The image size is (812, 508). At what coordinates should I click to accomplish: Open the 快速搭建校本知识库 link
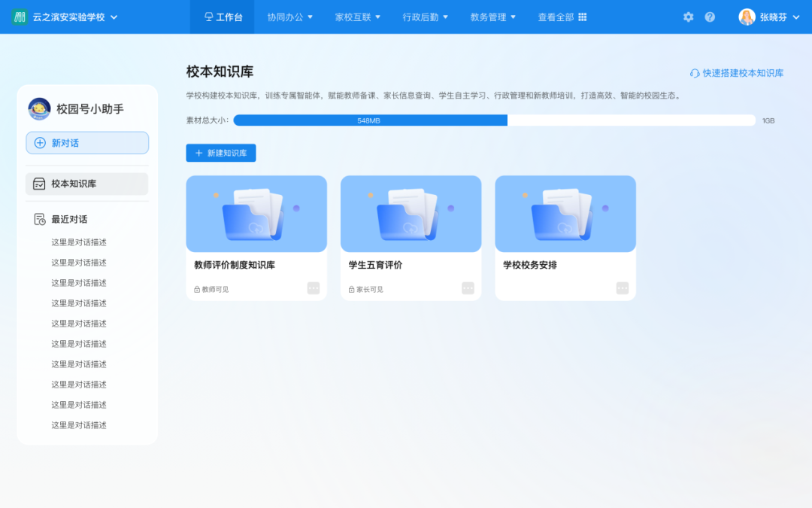point(744,73)
